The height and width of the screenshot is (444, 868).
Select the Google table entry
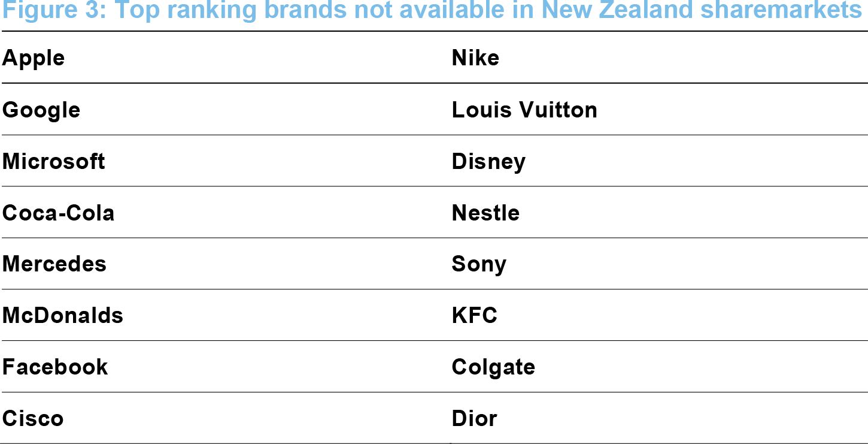tap(41, 110)
